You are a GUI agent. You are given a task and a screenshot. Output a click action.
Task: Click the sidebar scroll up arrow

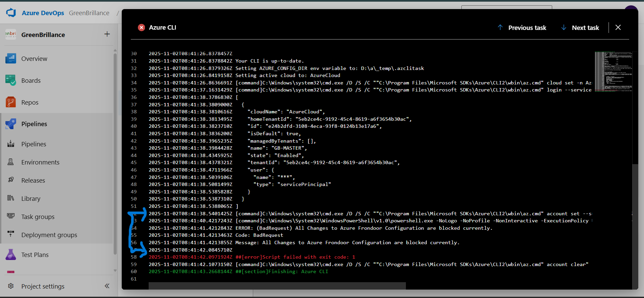coord(115,50)
